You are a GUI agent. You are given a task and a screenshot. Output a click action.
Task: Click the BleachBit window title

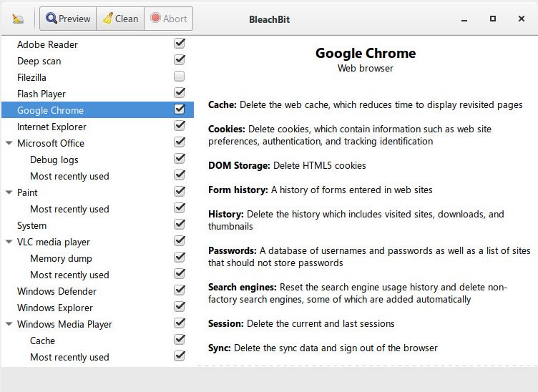269,19
